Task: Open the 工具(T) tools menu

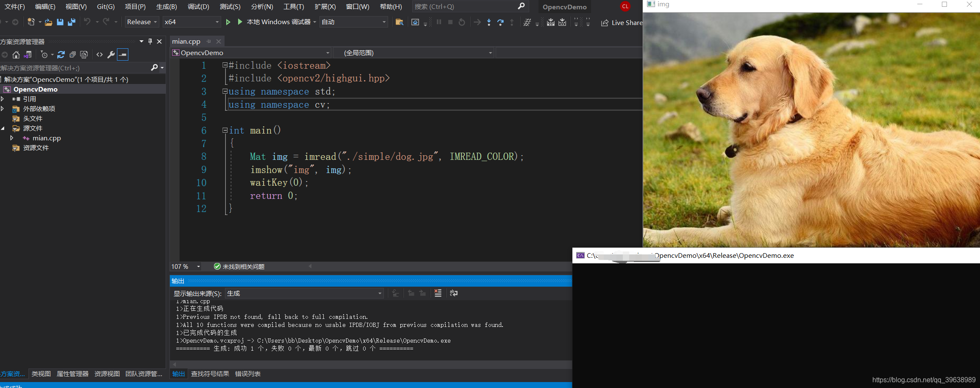Action: 294,7
